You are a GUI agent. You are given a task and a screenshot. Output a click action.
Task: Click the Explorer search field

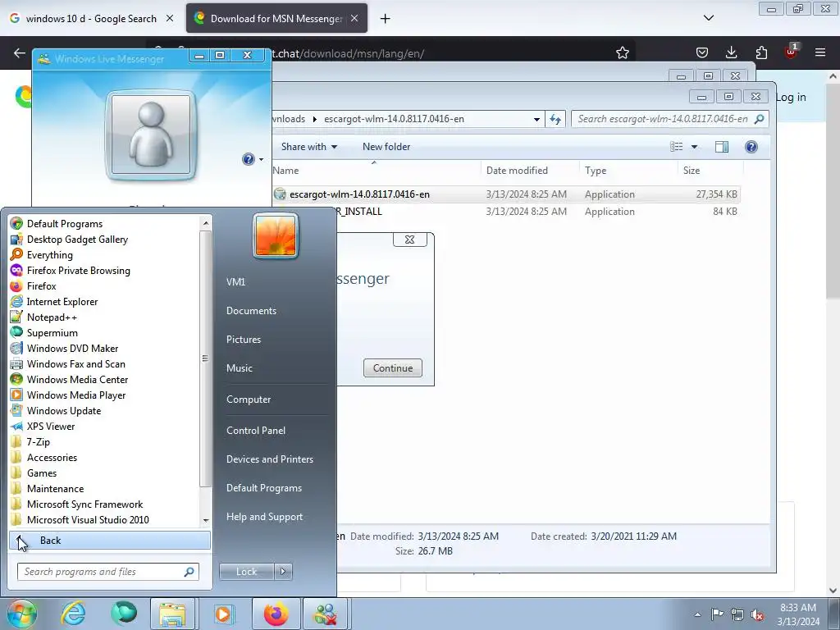pyautogui.click(x=670, y=119)
